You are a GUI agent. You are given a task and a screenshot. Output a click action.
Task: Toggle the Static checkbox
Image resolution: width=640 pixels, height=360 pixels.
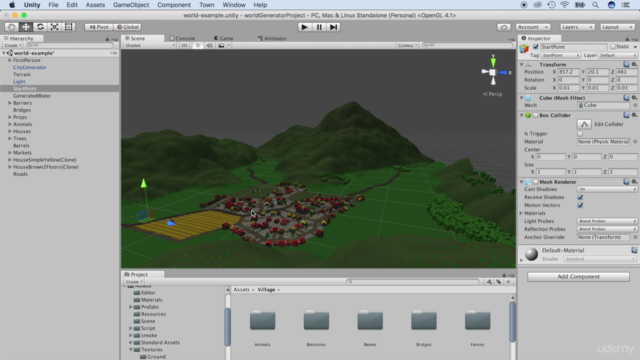pos(613,47)
